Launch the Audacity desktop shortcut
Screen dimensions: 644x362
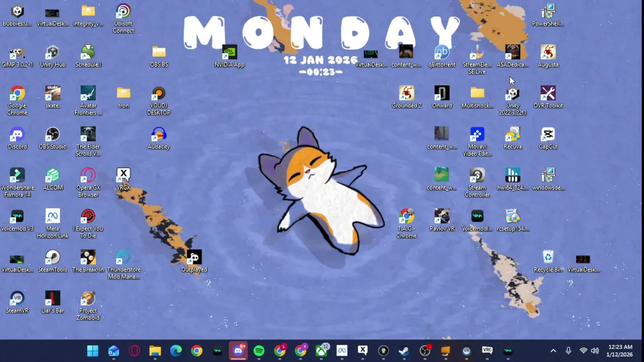click(x=158, y=138)
